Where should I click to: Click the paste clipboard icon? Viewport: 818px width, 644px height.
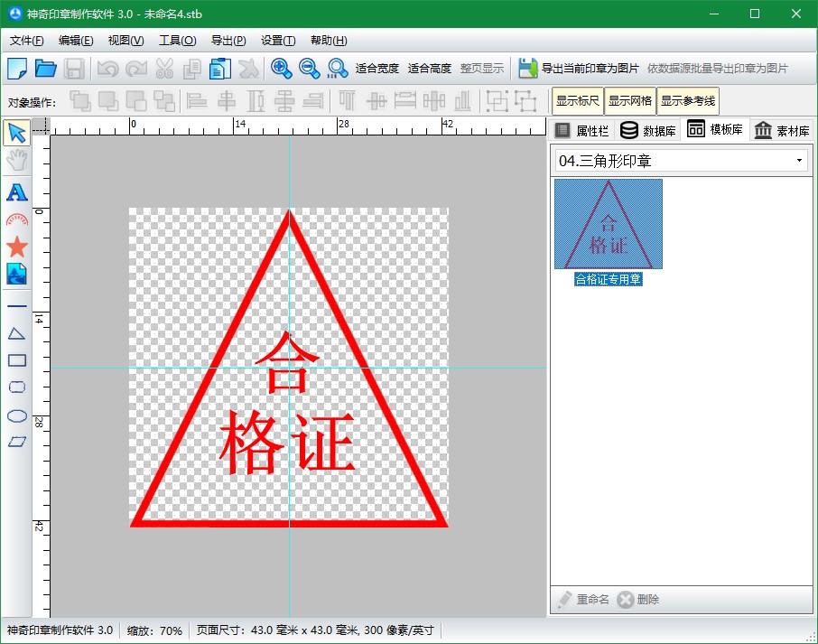219,68
